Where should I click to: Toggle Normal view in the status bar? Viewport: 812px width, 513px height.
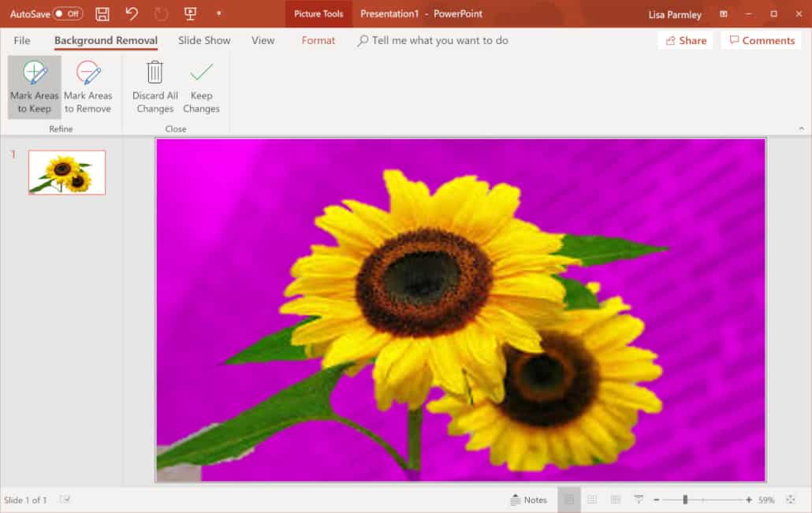568,499
